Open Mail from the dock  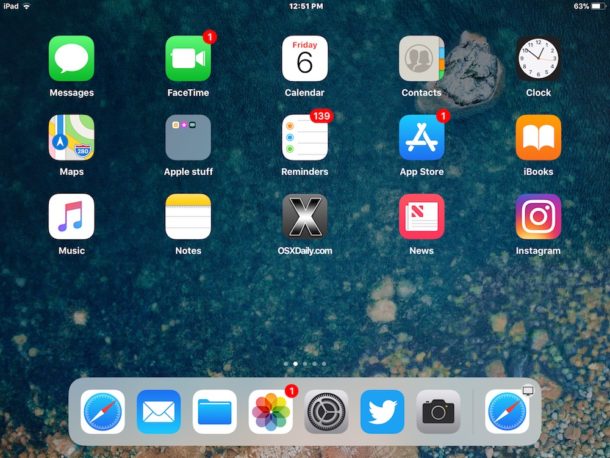pyautogui.click(x=159, y=412)
